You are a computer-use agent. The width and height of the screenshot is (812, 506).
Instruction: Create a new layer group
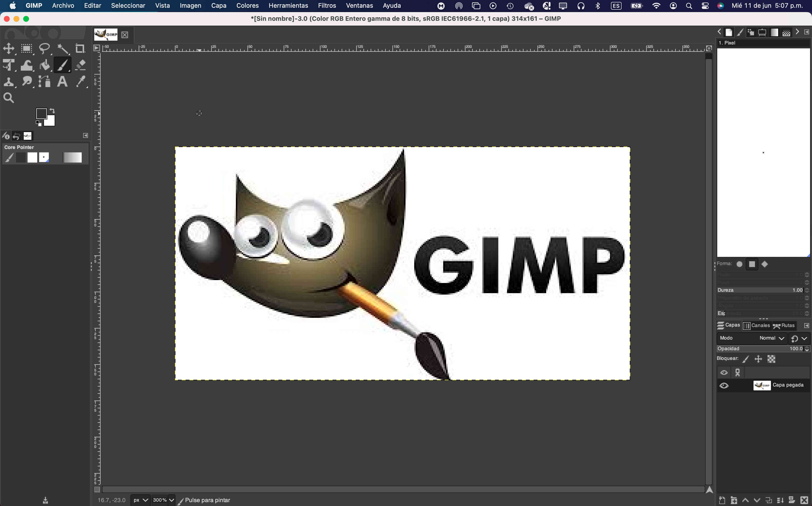[x=734, y=500]
